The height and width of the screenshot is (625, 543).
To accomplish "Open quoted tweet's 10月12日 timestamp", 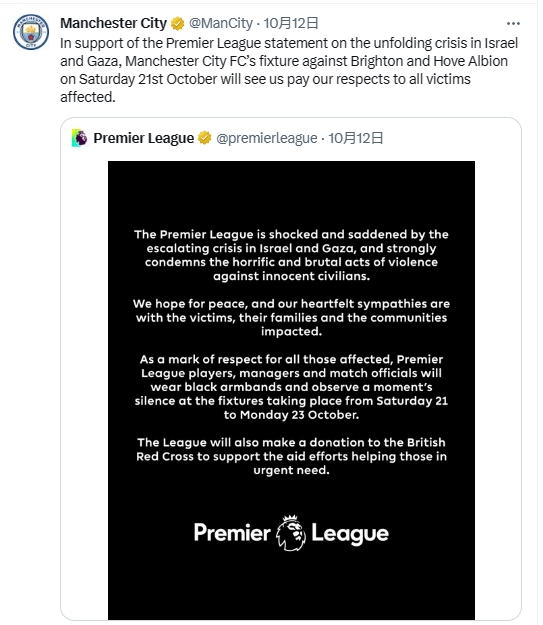I will tap(355, 138).
